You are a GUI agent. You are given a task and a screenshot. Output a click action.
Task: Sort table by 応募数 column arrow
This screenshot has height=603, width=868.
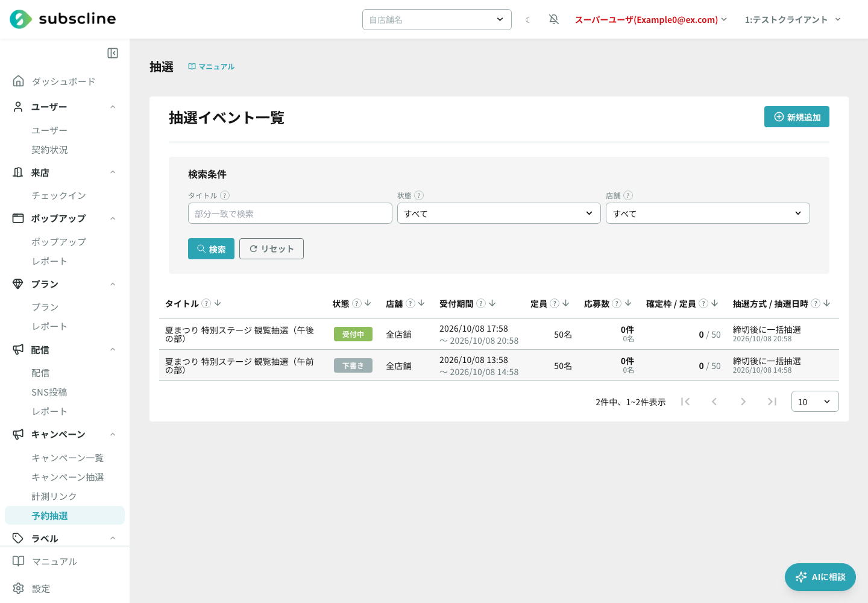pos(628,303)
